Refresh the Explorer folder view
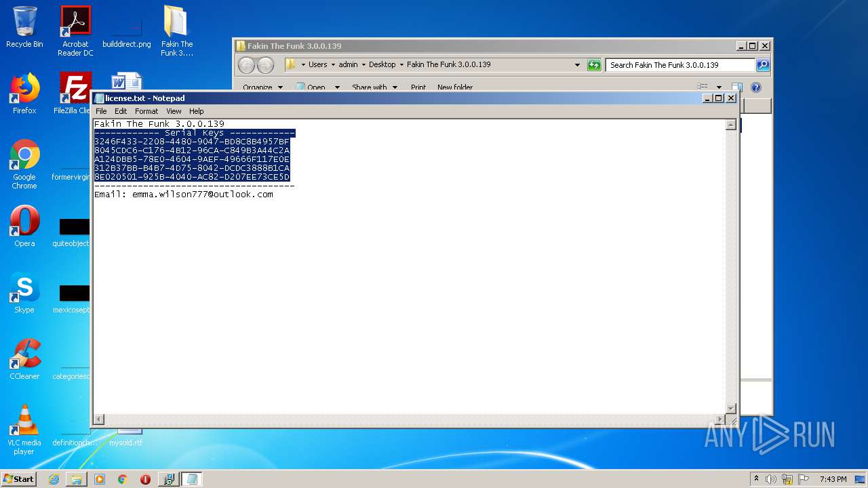Viewport: 868px width, 488px height. tap(594, 65)
